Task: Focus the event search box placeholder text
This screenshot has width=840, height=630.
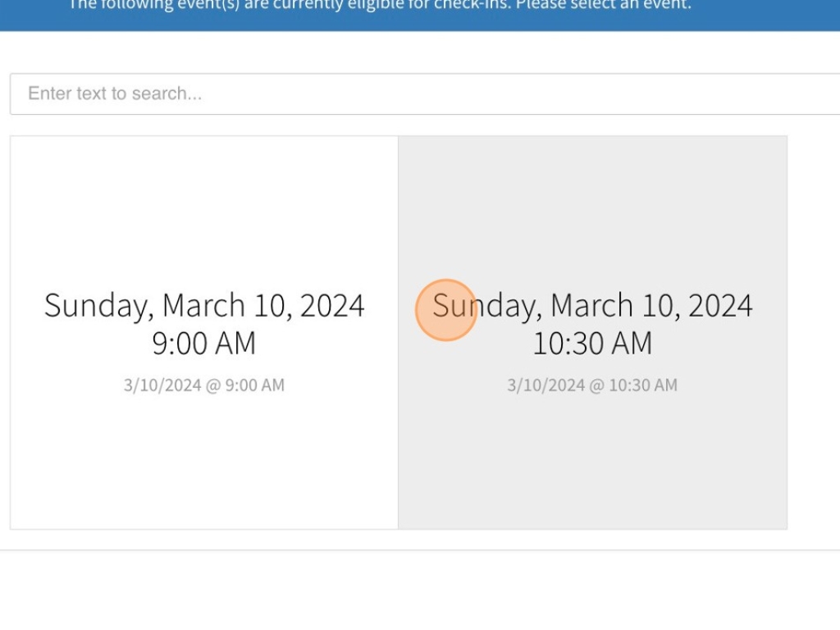Action: point(115,94)
